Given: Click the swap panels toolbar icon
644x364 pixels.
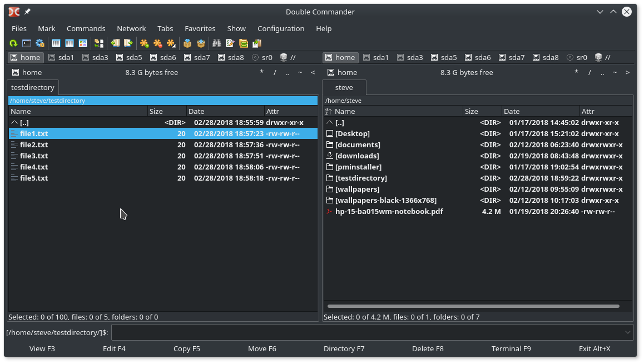Looking at the screenshot, I should (99, 43).
